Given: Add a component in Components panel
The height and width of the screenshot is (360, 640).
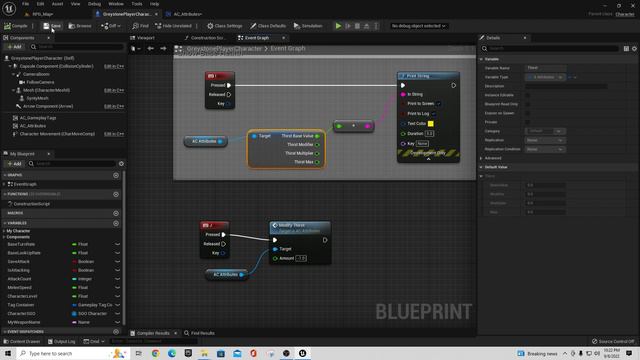Looking at the screenshot, I should click(x=14, y=47).
